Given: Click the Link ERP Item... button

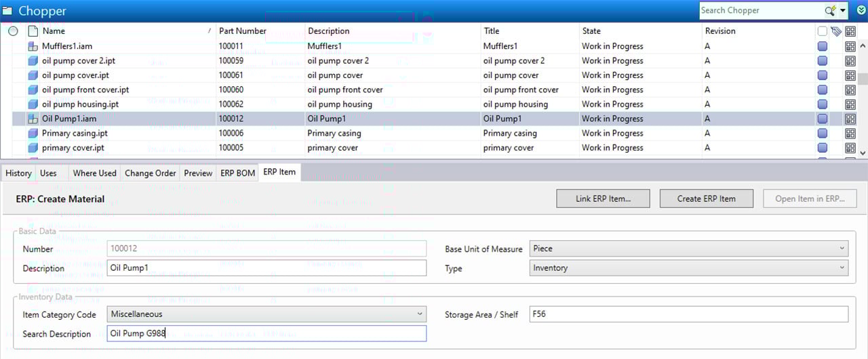Looking at the screenshot, I should pyautogui.click(x=603, y=199).
